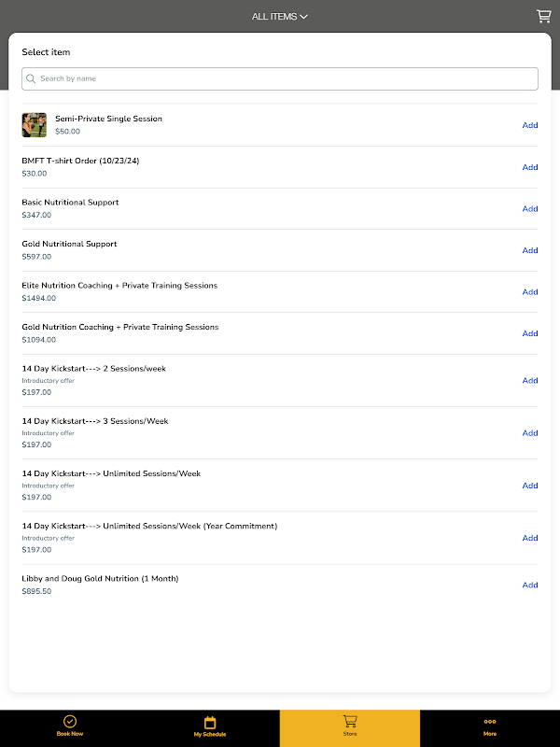The height and width of the screenshot is (747, 560).
Task: Select the Gold Nutritional Support item title
Action: (x=69, y=244)
